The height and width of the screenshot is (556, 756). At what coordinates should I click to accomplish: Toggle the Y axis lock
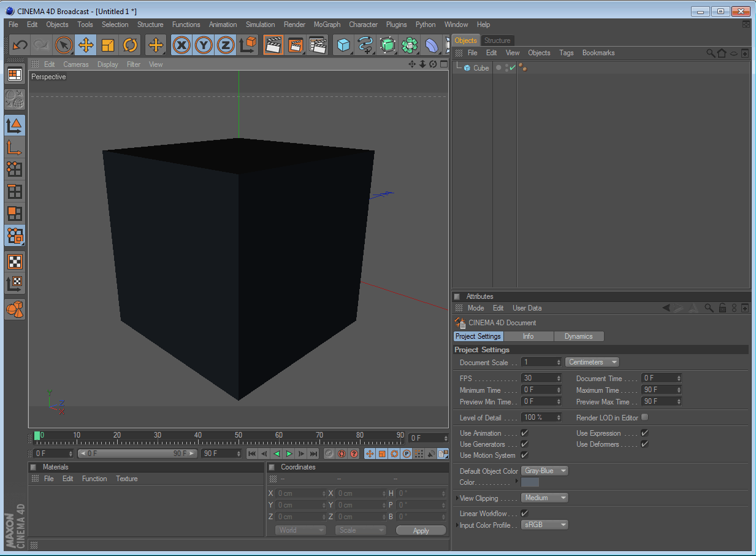click(x=204, y=45)
